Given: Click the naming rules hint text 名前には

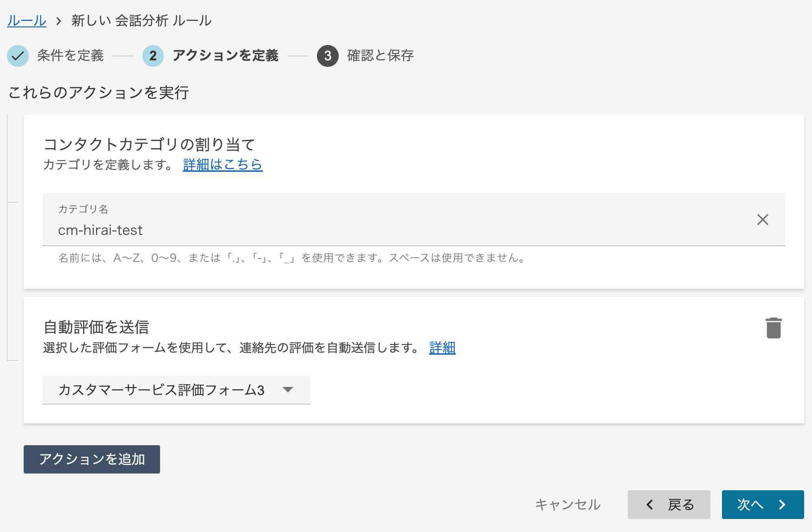Looking at the screenshot, I should (x=292, y=258).
